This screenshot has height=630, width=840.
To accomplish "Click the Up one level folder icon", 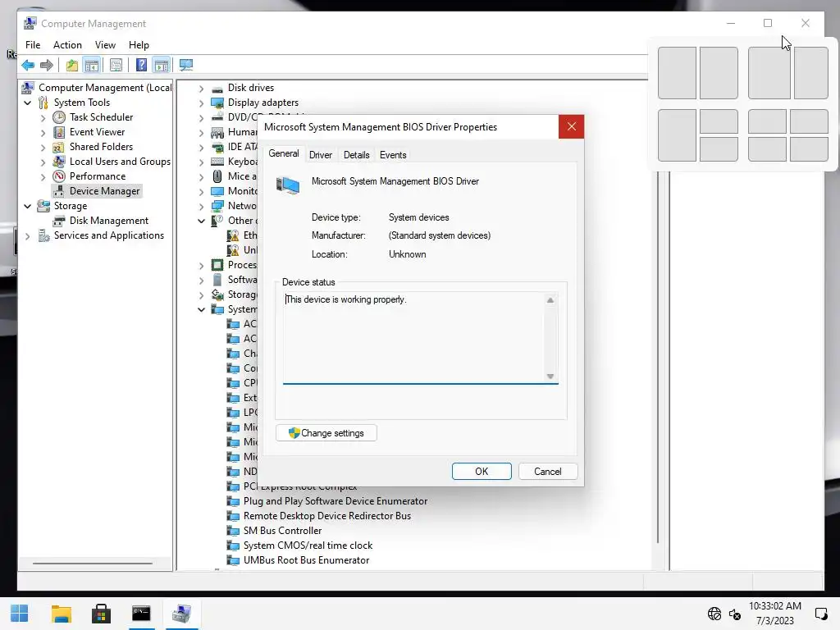I will [x=72, y=66].
